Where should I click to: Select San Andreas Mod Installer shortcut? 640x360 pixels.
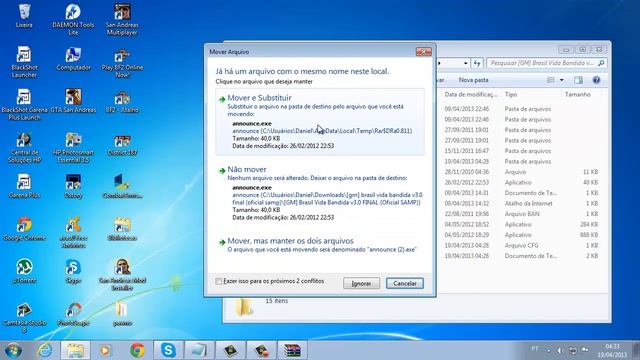tap(122, 275)
